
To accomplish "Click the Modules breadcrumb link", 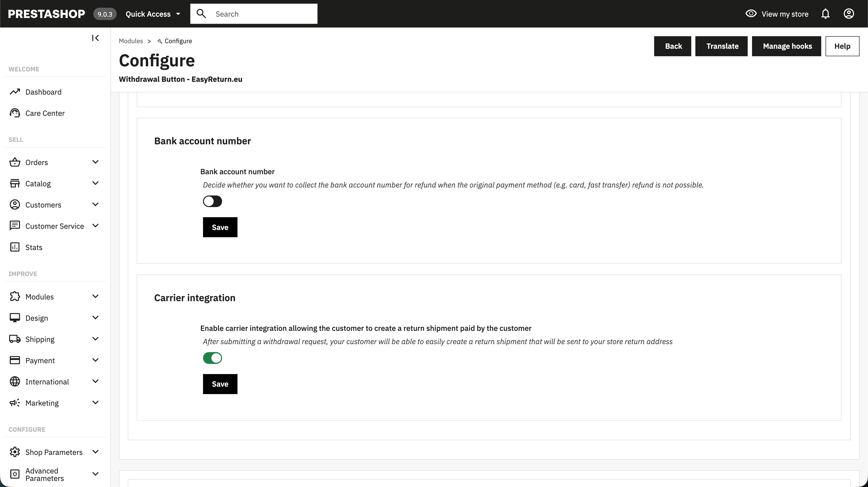I will (x=131, y=41).
